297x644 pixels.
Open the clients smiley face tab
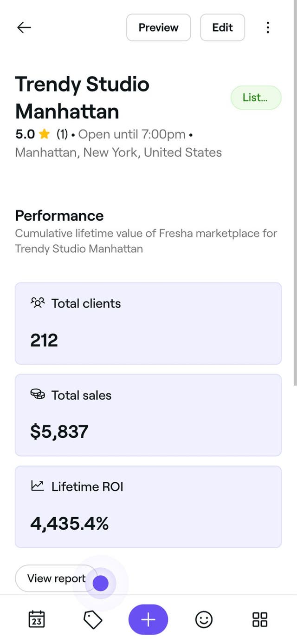(x=204, y=619)
